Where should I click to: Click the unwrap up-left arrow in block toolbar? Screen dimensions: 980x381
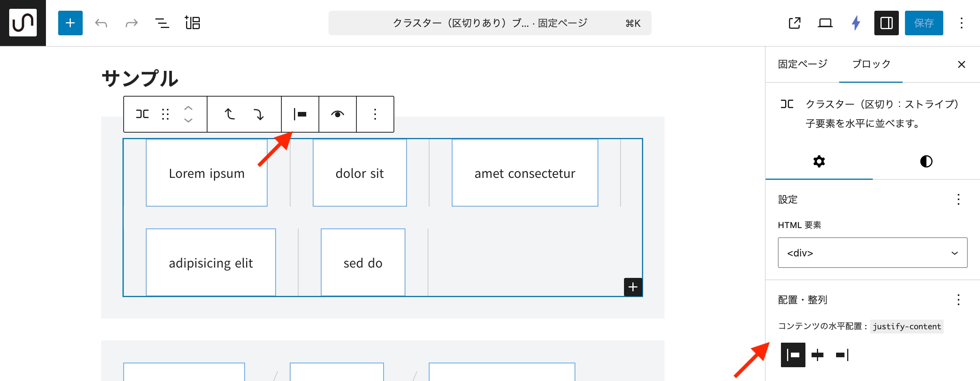click(229, 114)
